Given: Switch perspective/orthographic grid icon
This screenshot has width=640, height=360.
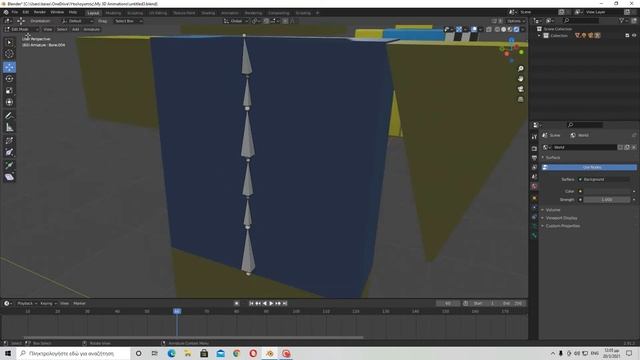Looking at the screenshot, I should [520, 99].
